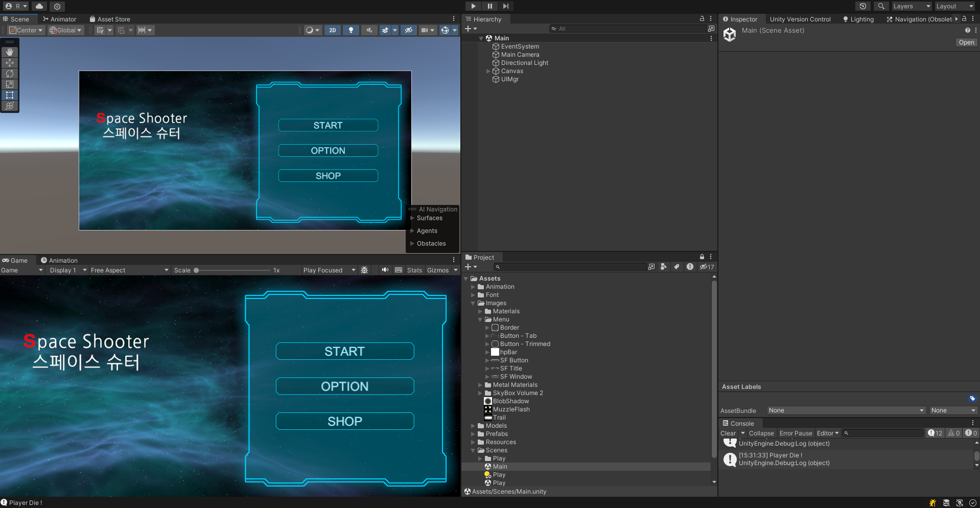Collapse the Images folder in Project

click(473, 303)
